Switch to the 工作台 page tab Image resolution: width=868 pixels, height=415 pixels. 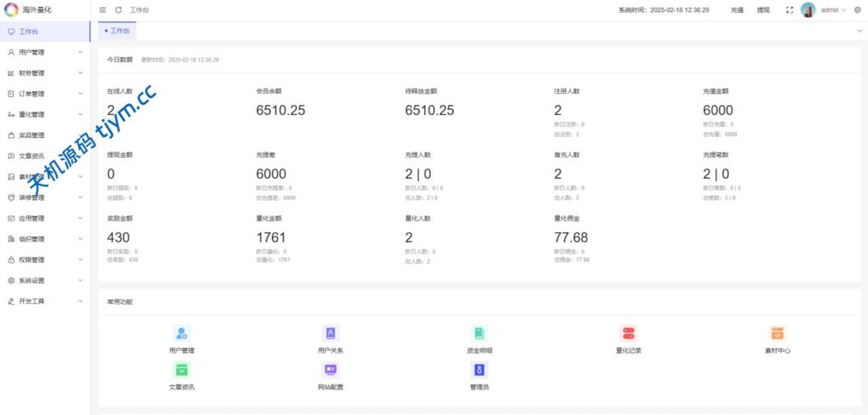tap(117, 30)
